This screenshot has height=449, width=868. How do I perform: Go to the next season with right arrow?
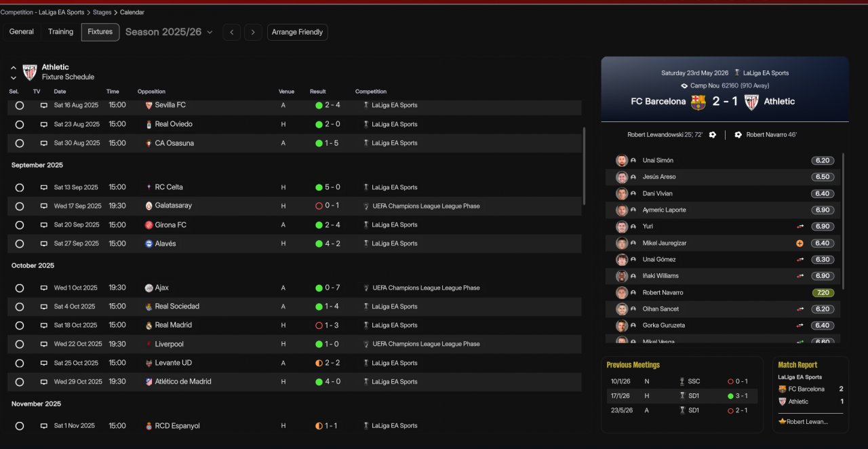tap(253, 32)
